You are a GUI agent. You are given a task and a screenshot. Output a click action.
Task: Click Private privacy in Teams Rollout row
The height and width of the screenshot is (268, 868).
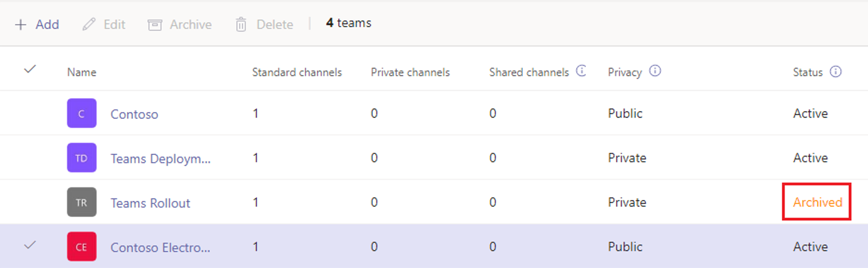627,202
